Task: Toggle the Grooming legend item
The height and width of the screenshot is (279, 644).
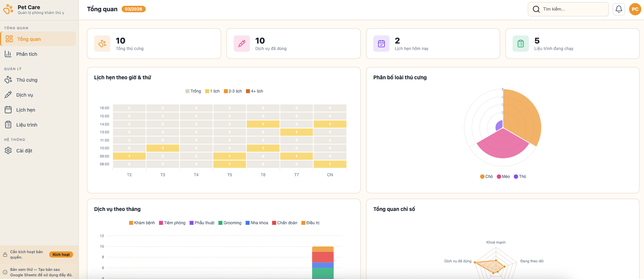Action: (230, 223)
